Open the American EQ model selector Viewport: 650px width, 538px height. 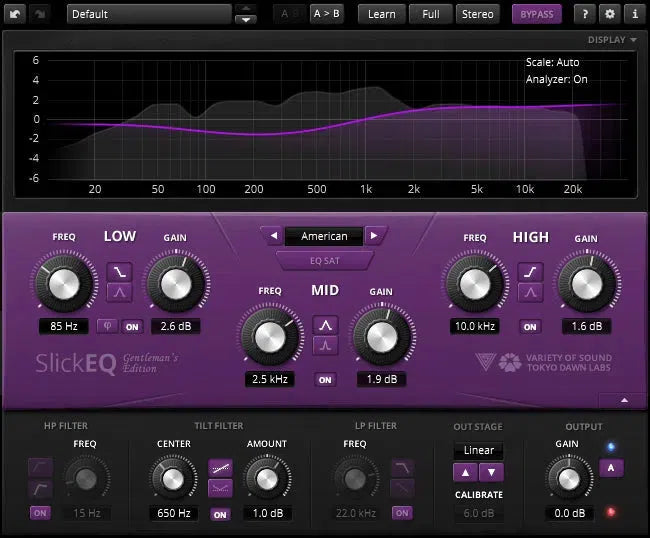click(x=324, y=236)
